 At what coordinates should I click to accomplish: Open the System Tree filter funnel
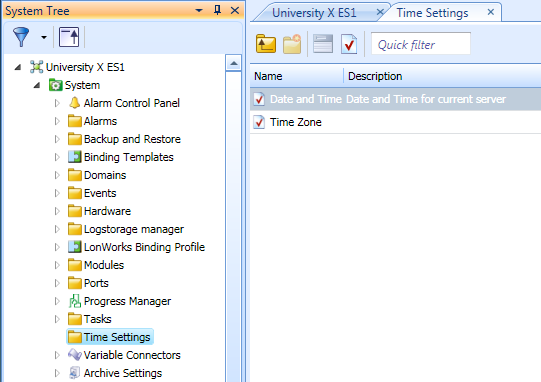pos(21,37)
